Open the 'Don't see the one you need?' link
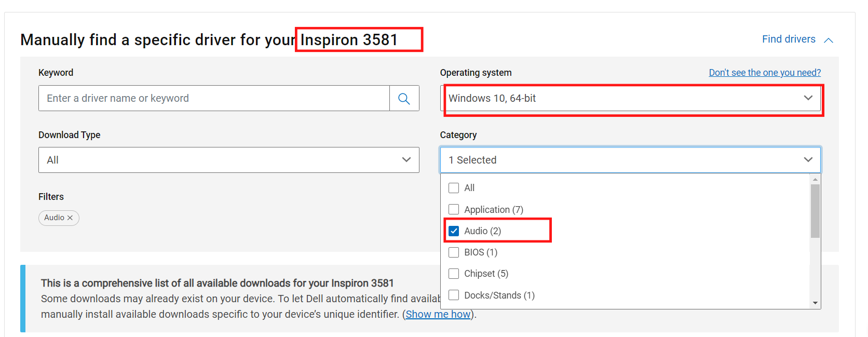Screen dimensions: 868x337 (765, 73)
